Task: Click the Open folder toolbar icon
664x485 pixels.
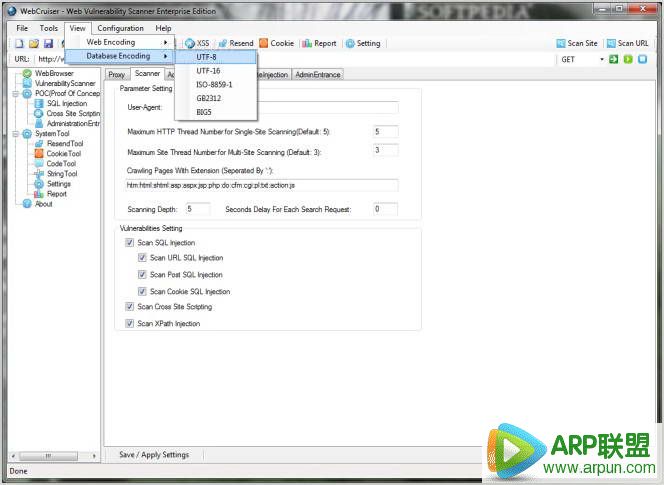Action: (x=34, y=44)
